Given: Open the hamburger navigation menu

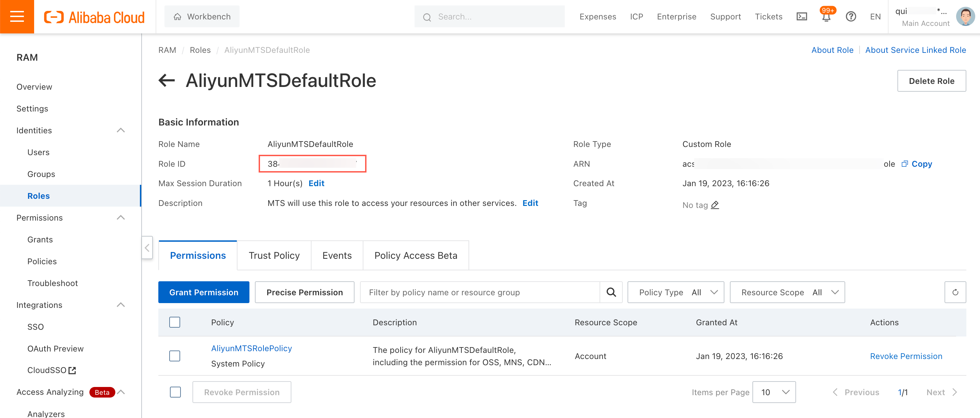Looking at the screenshot, I should coord(17,17).
